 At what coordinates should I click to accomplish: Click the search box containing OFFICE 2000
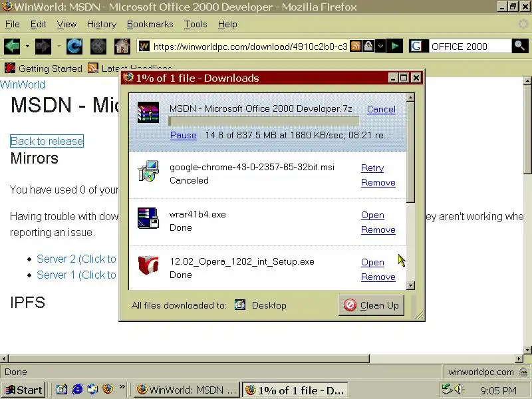click(470, 46)
